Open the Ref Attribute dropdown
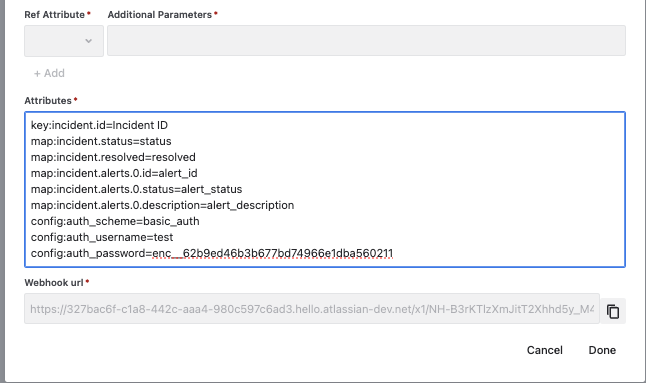The image size is (646, 383). (64, 41)
